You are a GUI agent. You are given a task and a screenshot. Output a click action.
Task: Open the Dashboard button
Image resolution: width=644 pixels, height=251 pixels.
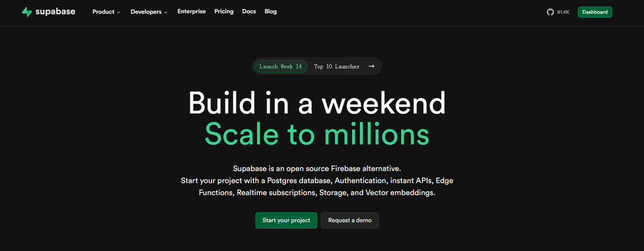[x=595, y=12]
